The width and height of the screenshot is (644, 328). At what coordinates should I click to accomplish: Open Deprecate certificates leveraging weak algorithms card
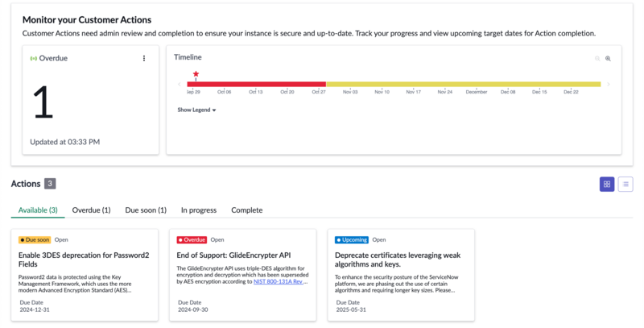click(x=401, y=275)
